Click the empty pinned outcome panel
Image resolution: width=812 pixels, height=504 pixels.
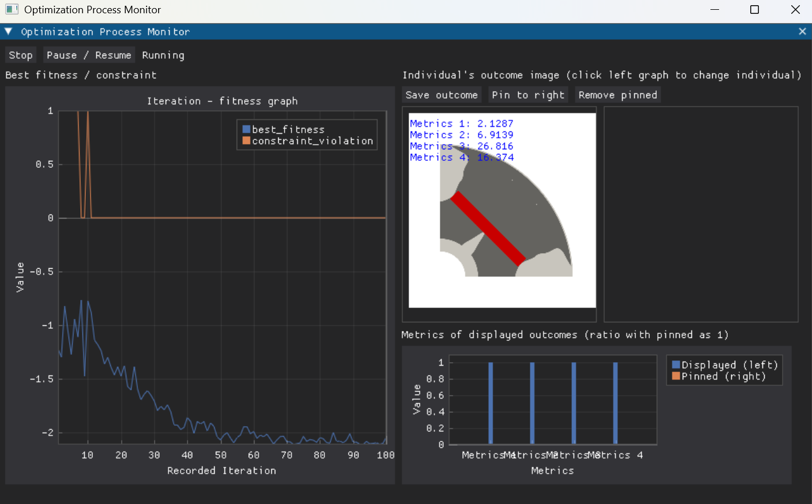pos(701,214)
